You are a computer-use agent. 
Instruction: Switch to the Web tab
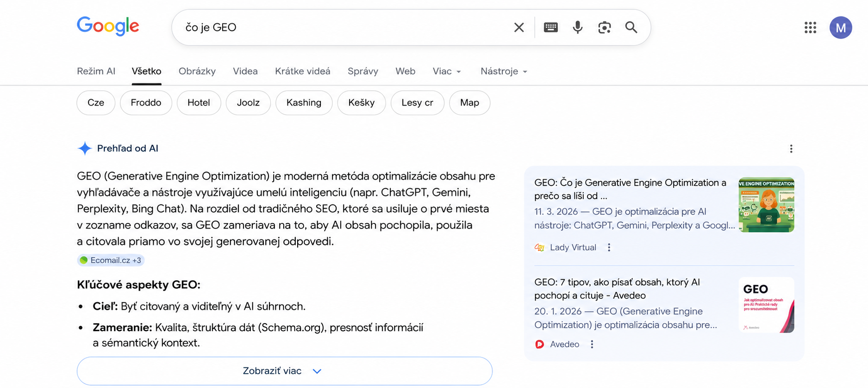click(405, 71)
